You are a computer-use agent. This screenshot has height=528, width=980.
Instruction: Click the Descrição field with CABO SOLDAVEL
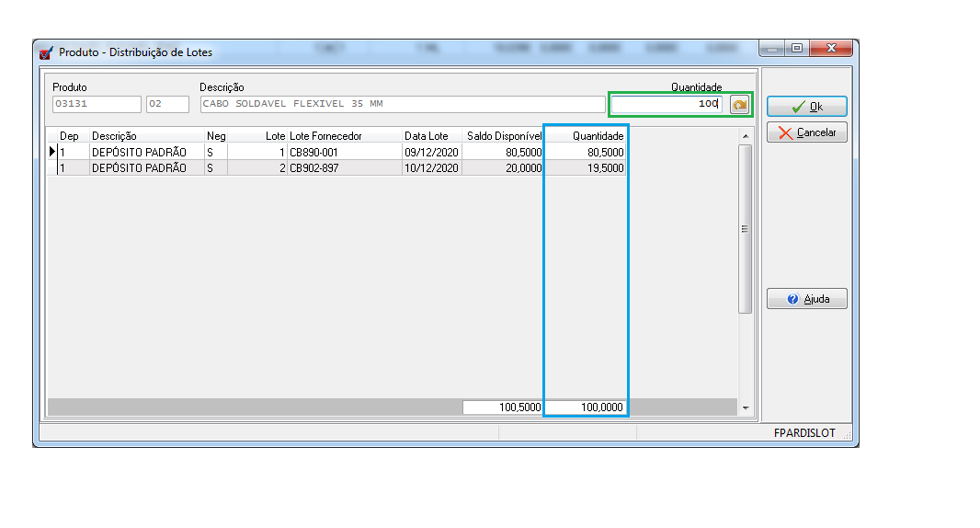402,104
